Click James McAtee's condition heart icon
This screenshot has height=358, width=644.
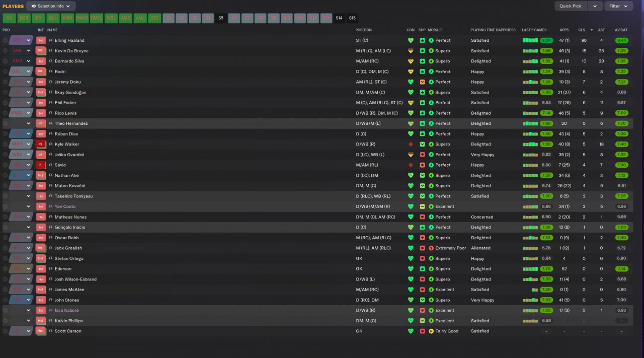[411, 290]
